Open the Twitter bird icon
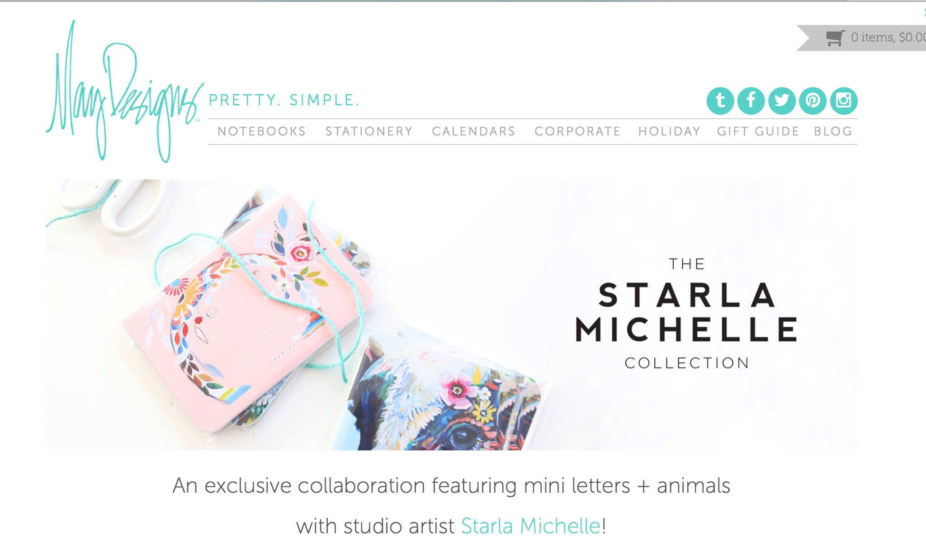Screen dimensions: 926x560 click(x=782, y=101)
